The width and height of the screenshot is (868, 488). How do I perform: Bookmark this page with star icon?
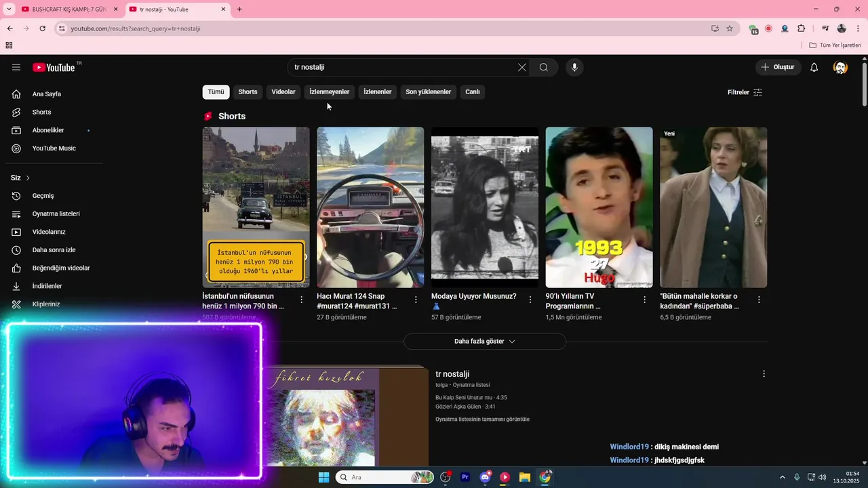730,28
